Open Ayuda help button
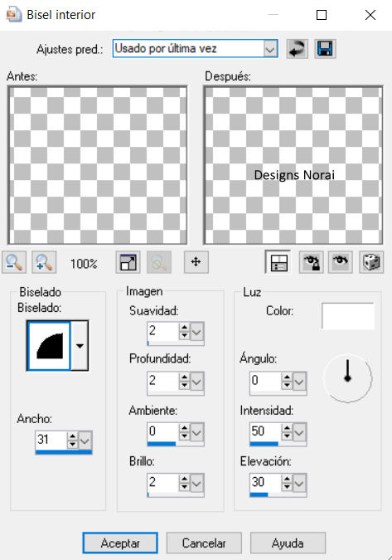The height and width of the screenshot is (560, 392). (x=288, y=543)
